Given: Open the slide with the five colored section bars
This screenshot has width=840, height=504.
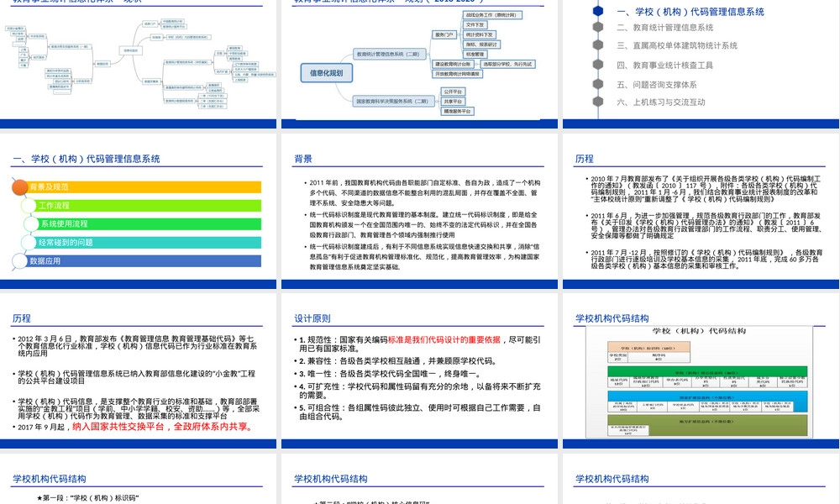Looking at the screenshot, I should (139, 211).
